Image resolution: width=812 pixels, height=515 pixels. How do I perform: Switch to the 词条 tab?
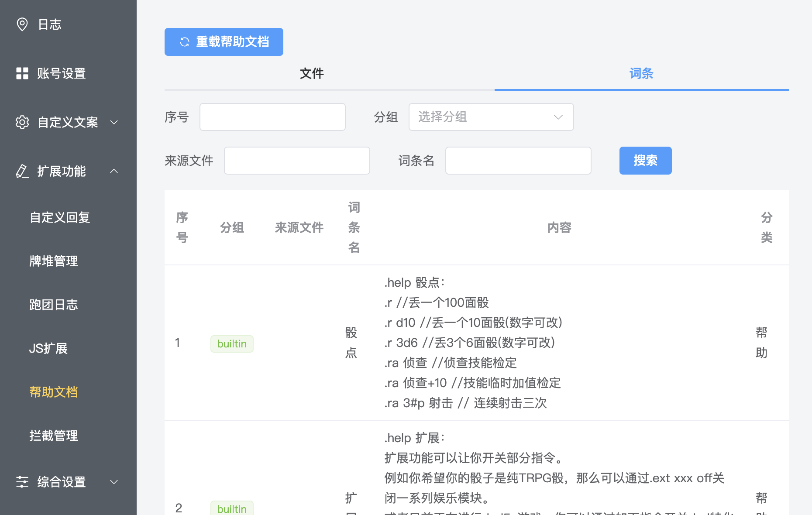coord(641,73)
